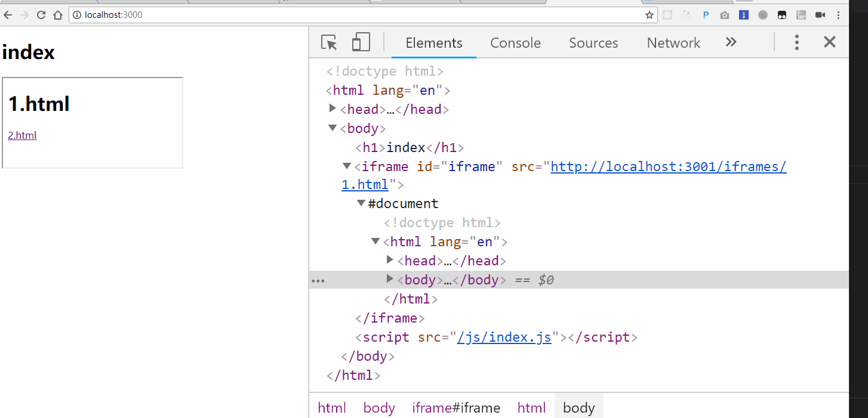
Task: Reload the localhost page
Action: (40, 15)
